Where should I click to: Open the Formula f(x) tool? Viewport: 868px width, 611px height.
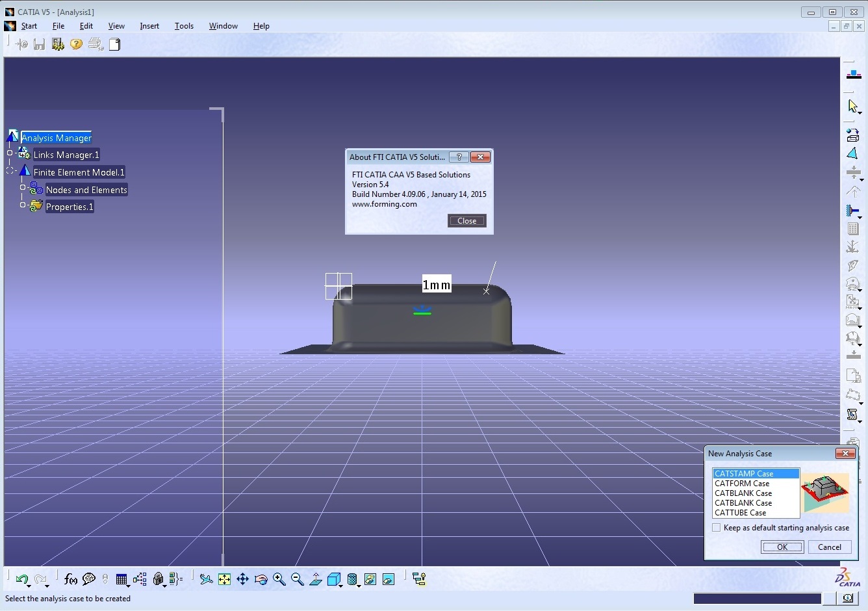(71, 579)
